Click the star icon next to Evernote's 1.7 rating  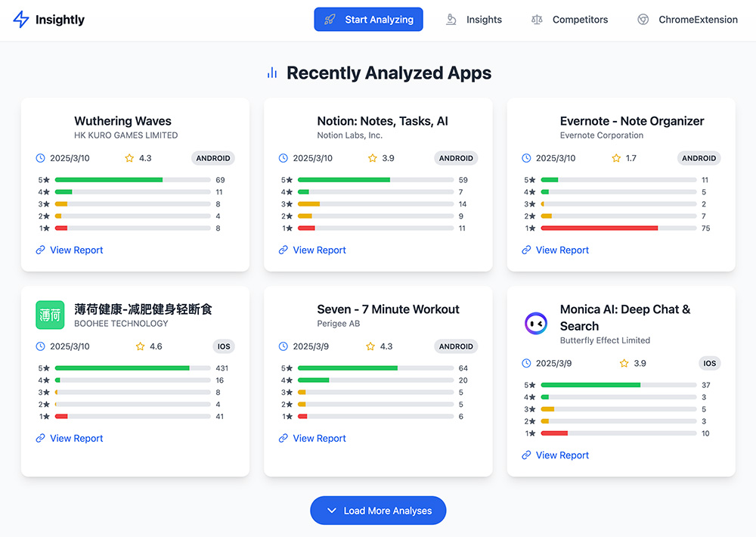click(616, 158)
